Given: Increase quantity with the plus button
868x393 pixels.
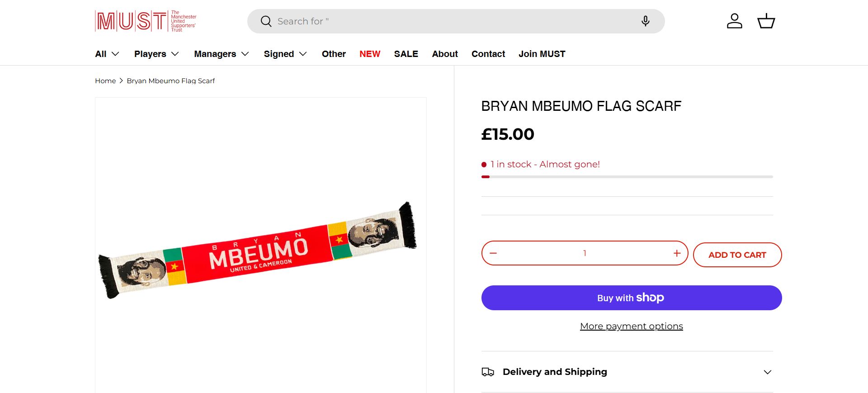Looking at the screenshot, I should [677, 253].
